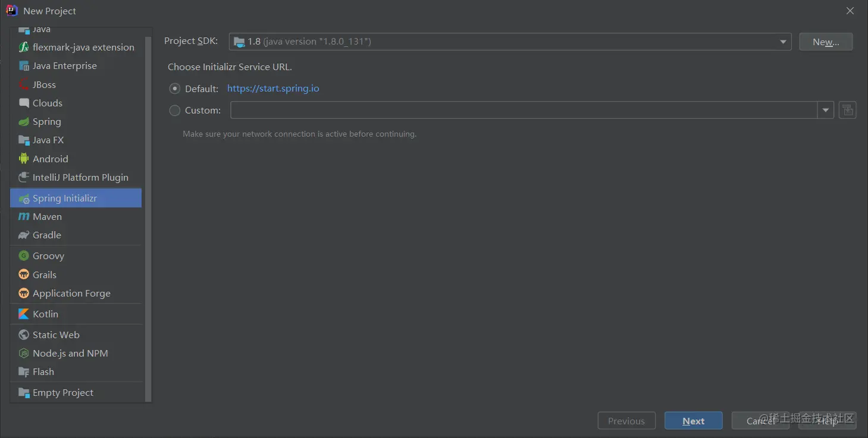Screen dimensions: 868x438
Task: Pick Application Forge entry
Action: [76, 293]
